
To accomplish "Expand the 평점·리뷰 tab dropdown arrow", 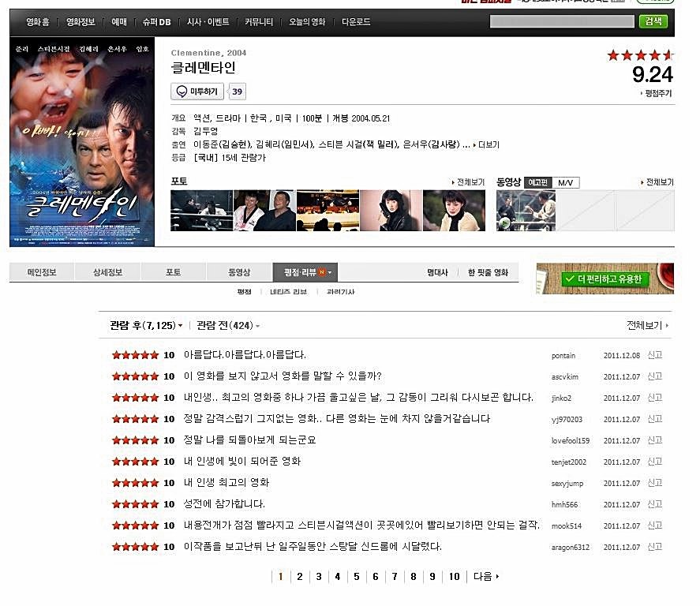I will 330,273.
